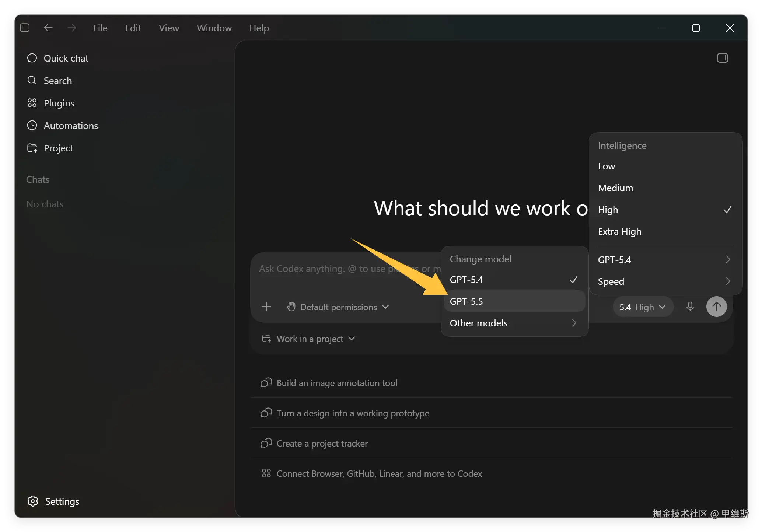Click the back navigation arrow

[48, 28]
